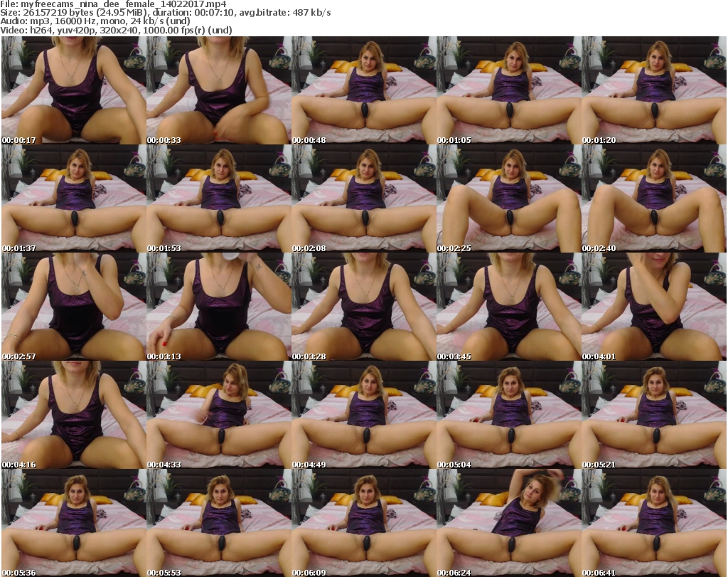Click the Audio mp3 16000 Hz info line

click(x=95, y=21)
